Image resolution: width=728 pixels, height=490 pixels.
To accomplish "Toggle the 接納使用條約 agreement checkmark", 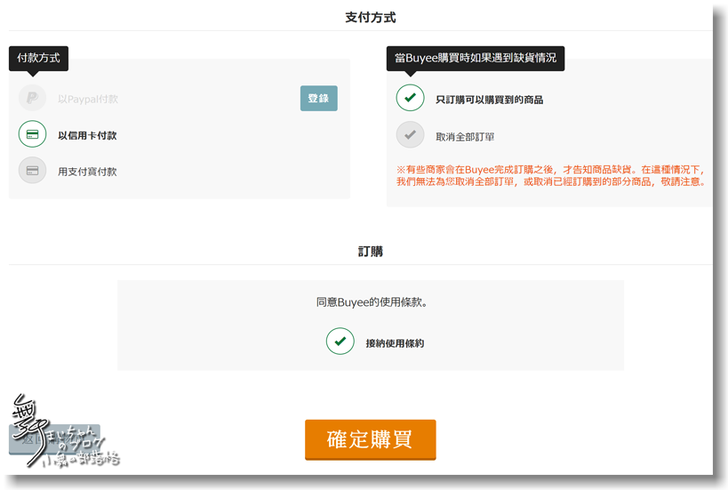I will (x=340, y=341).
